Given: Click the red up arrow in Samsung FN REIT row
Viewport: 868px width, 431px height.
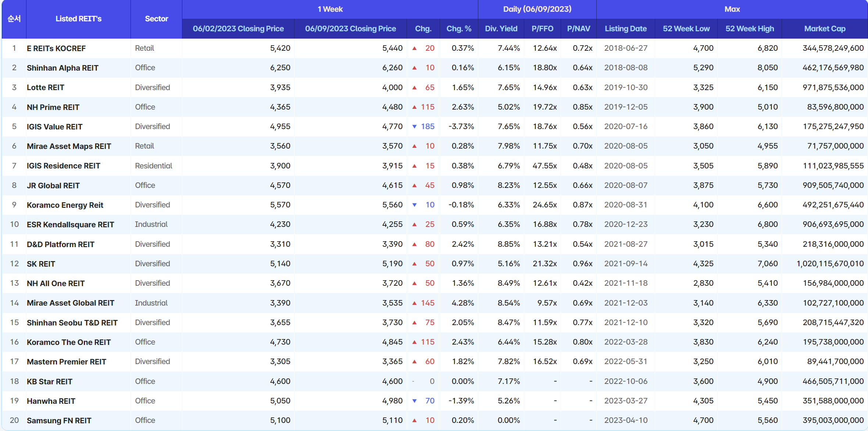Looking at the screenshot, I should point(414,420).
